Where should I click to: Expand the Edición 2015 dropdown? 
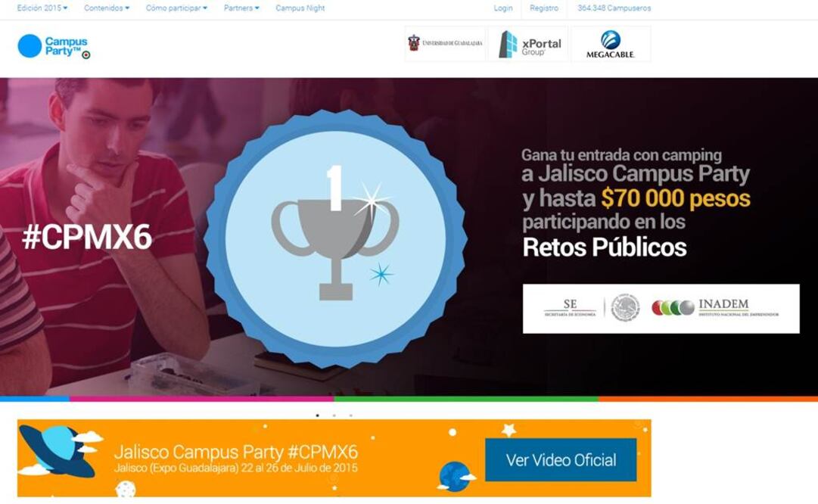pos(42,8)
